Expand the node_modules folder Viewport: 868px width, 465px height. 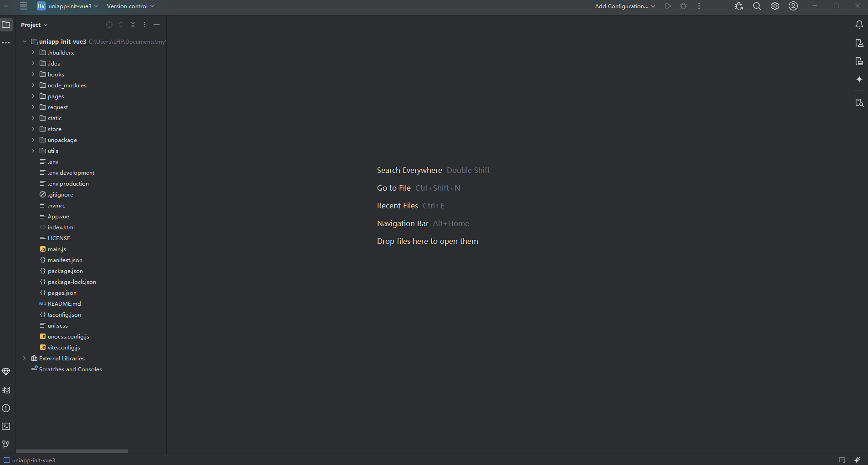[33, 85]
